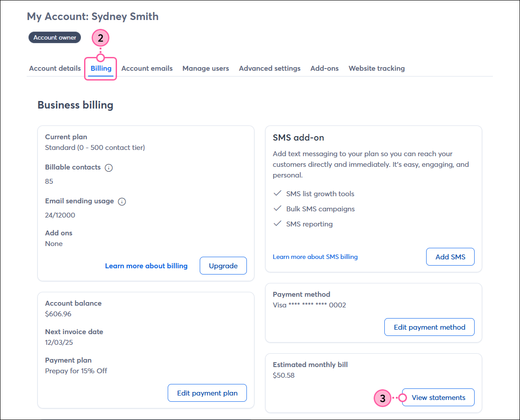Open the Add-ons tab
The height and width of the screenshot is (420, 520).
(324, 68)
